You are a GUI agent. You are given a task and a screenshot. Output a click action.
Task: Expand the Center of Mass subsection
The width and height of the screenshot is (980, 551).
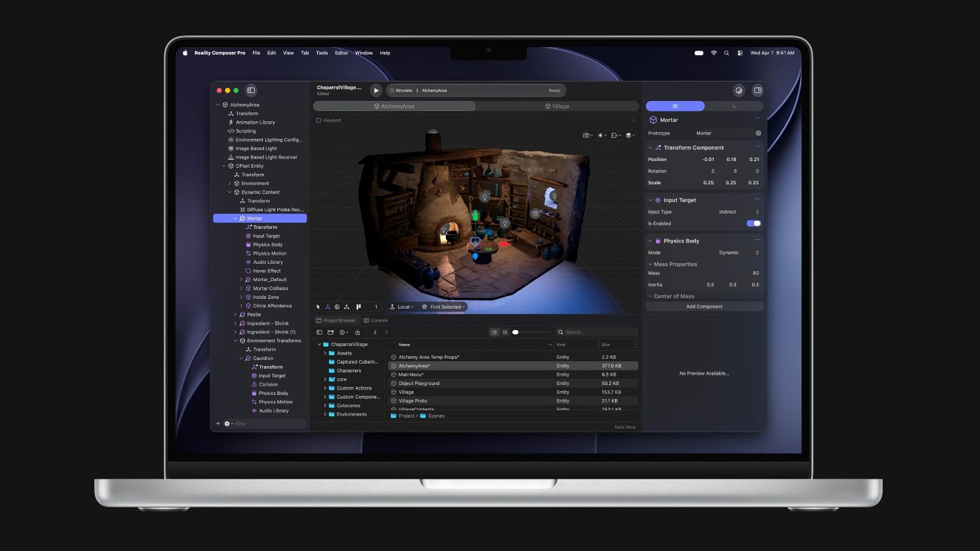coord(650,296)
